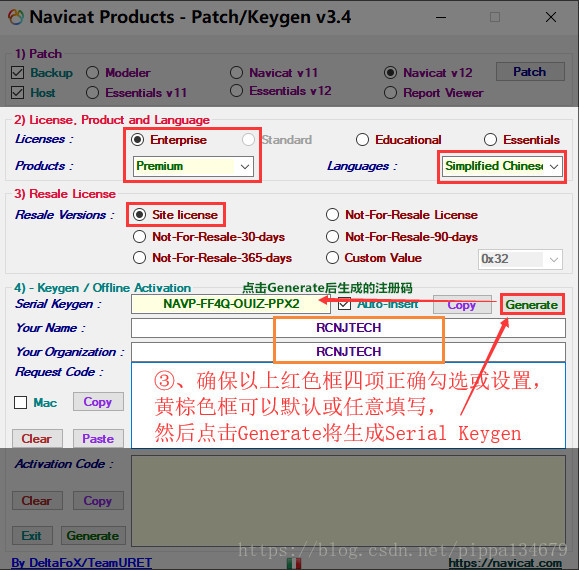The width and height of the screenshot is (579, 570).
Task: Select the Essentials license radio
Action: point(490,140)
